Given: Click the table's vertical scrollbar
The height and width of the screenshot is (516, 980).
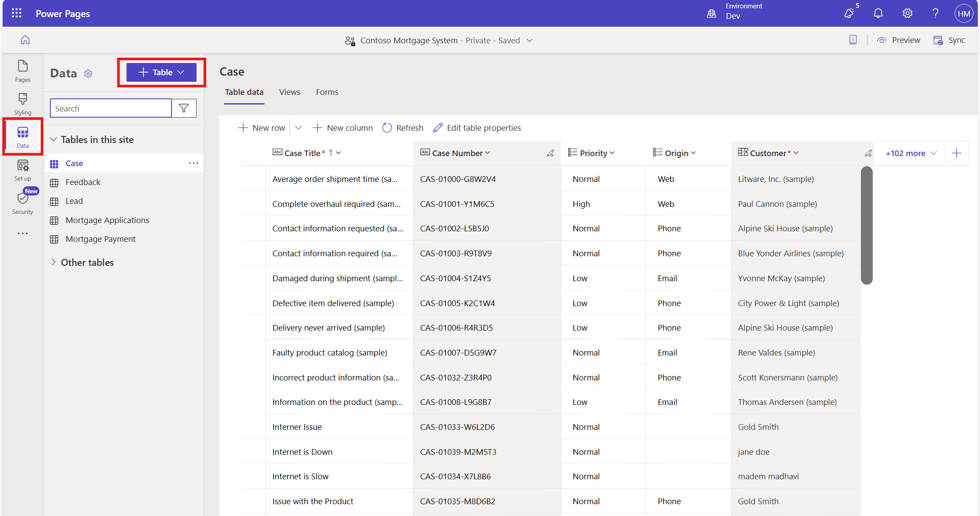Looking at the screenshot, I should tap(866, 225).
